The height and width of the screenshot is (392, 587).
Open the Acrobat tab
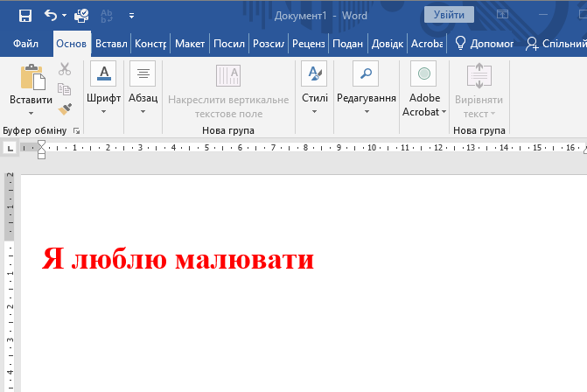[427, 44]
